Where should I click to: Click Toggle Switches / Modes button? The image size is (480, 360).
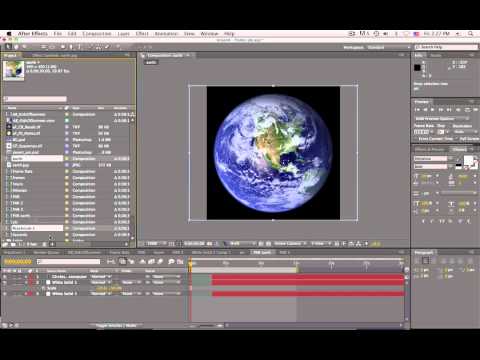116,326
